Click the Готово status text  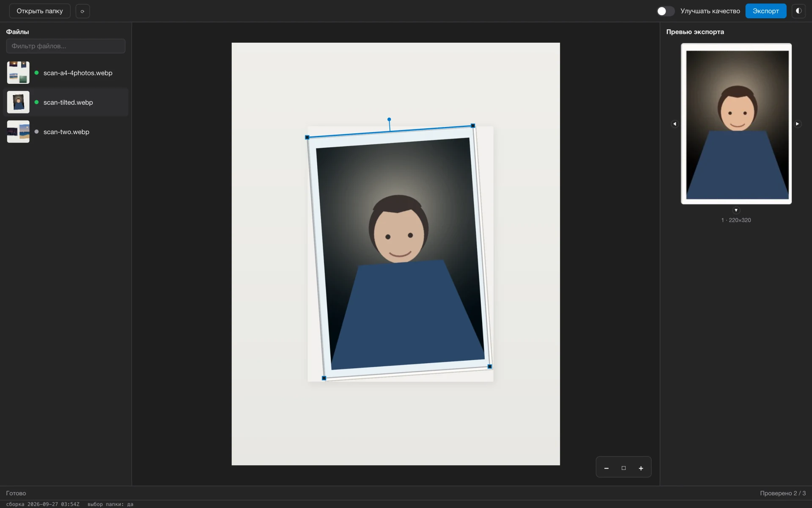16,493
